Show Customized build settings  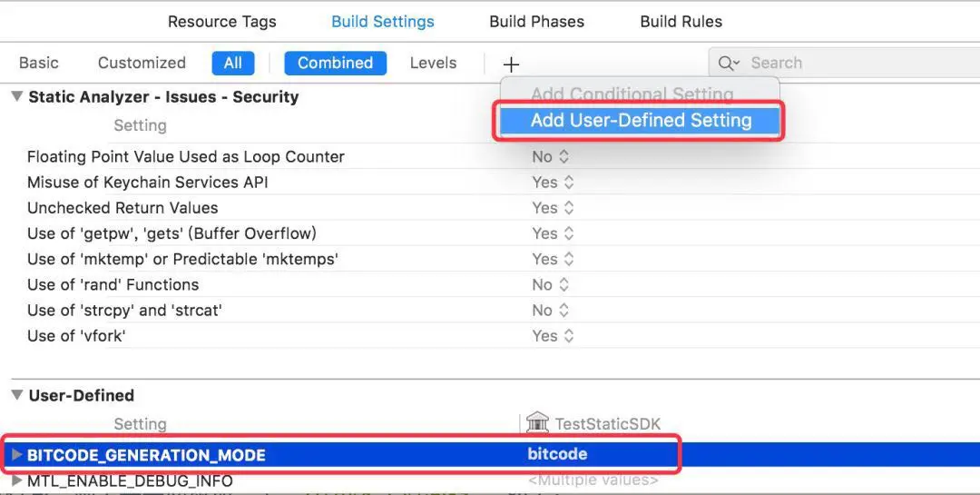point(142,63)
